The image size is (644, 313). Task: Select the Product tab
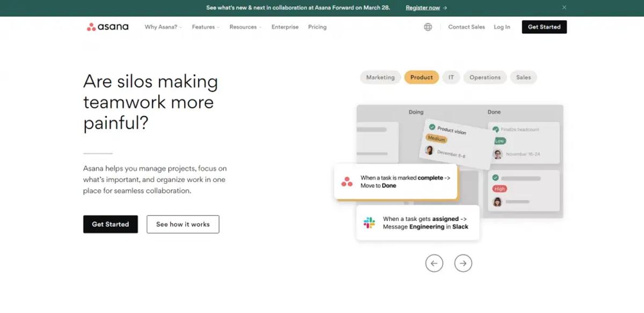421,77
